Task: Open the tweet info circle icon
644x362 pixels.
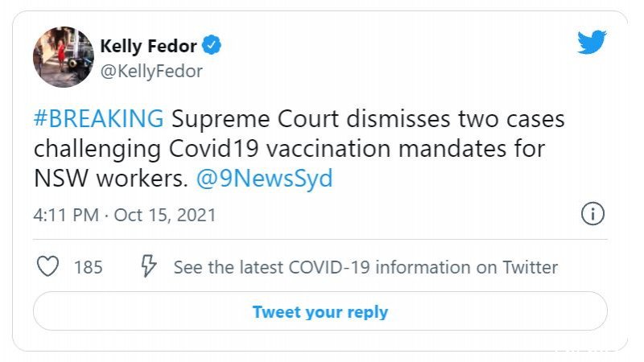Action: [x=592, y=214]
